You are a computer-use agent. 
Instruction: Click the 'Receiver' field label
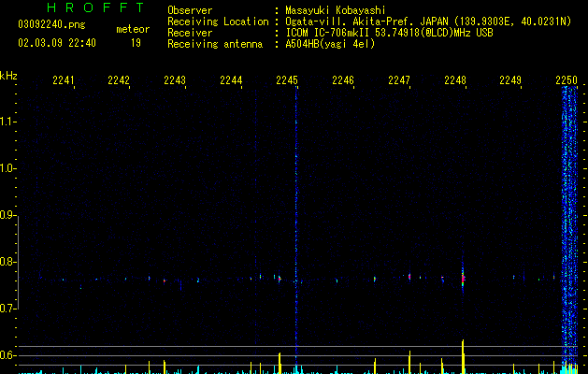tap(190, 33)
